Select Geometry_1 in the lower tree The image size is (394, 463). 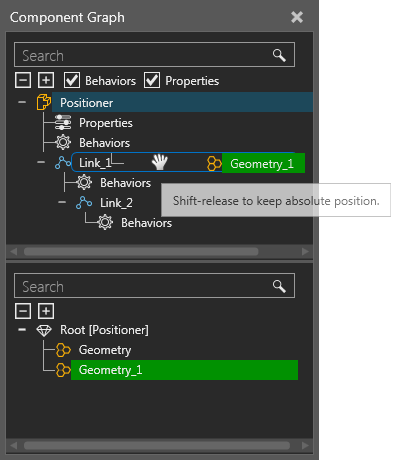(x=184, y=370)
